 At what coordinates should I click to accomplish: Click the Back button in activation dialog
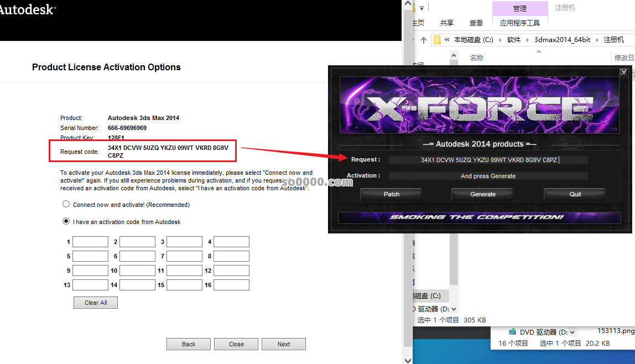coord(189,344)
